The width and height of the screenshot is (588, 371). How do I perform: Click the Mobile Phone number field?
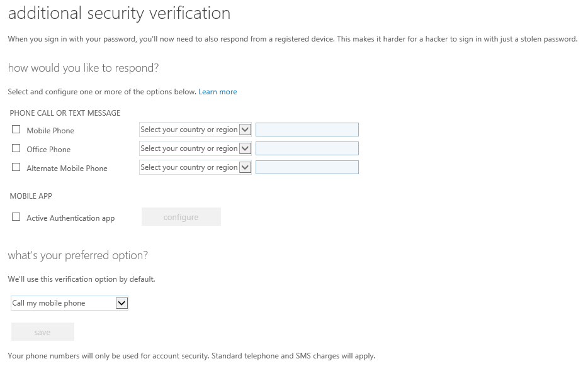[307, 130]
